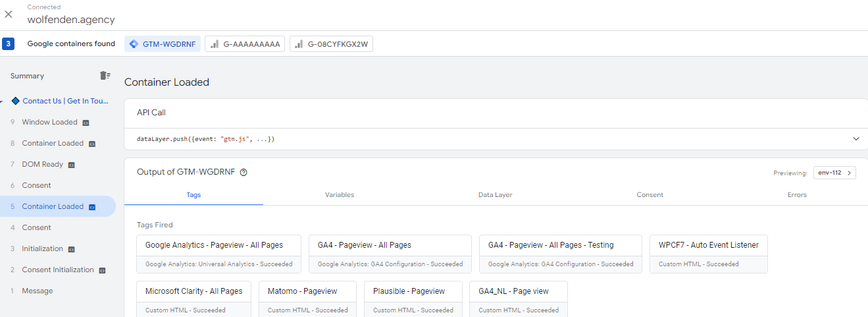
Task: Click the dataLayer.push gtm.js code line
Action: [206, 139]
